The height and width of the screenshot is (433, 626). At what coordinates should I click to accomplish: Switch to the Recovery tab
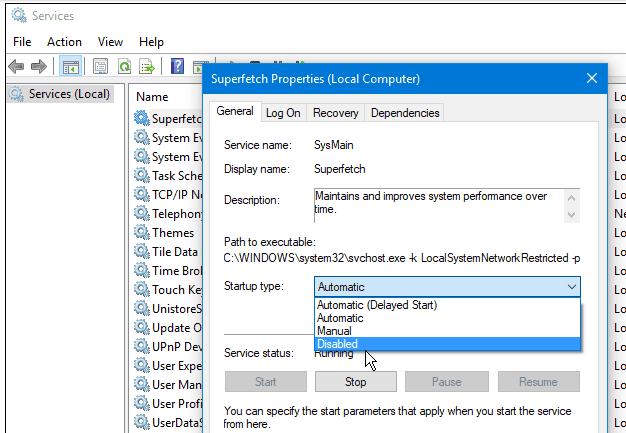[x=336, y=113]
